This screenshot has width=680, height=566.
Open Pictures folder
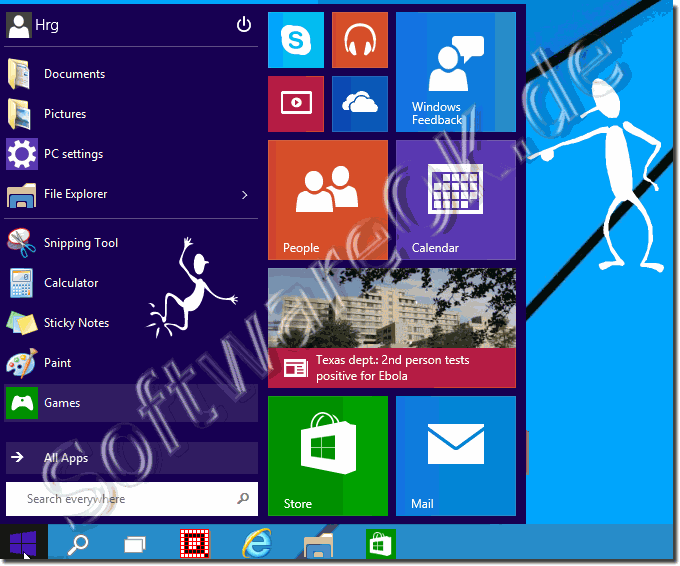[x=131, y=114]
